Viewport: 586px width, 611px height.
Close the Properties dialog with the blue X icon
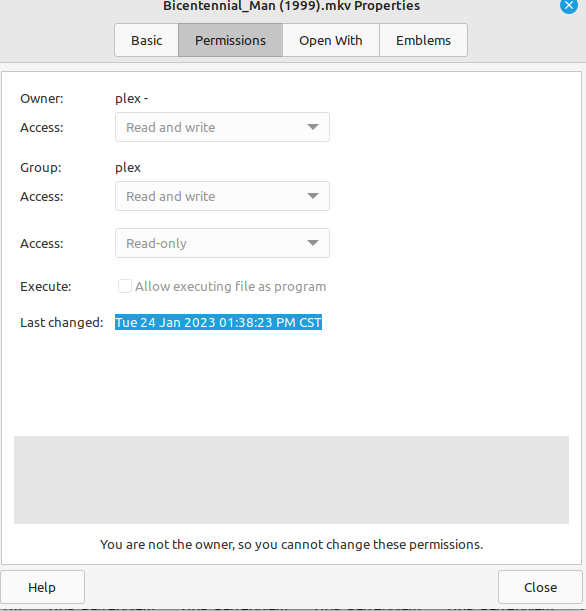(568, 5)
